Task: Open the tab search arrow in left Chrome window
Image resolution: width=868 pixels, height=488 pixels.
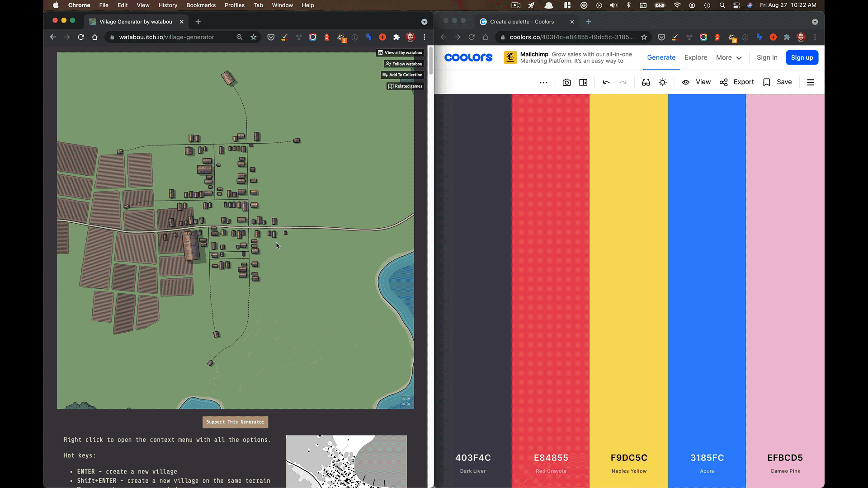Action: pos(424,22)
